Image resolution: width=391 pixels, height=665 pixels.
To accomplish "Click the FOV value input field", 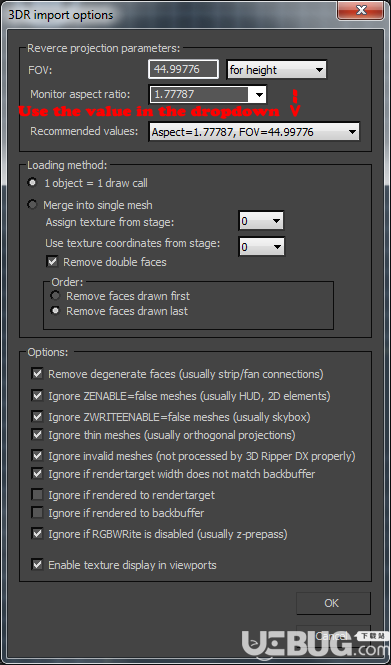I will [183, 69].
